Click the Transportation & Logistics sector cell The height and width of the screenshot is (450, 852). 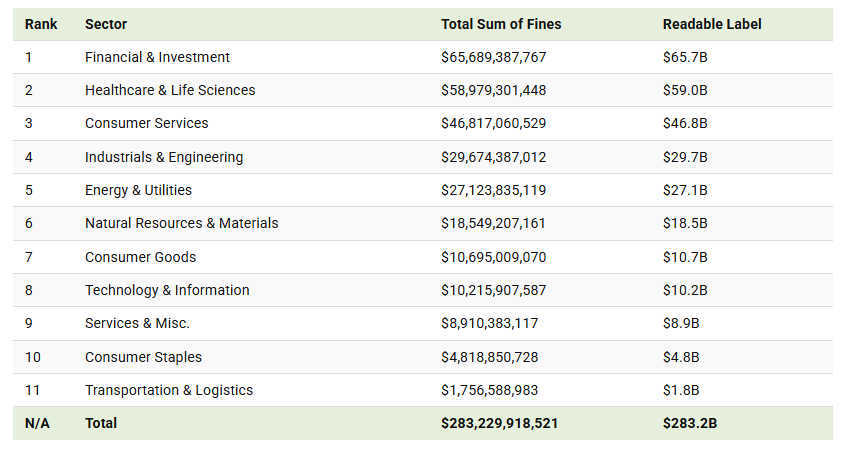pyautogui.click(x=169, y=390)
